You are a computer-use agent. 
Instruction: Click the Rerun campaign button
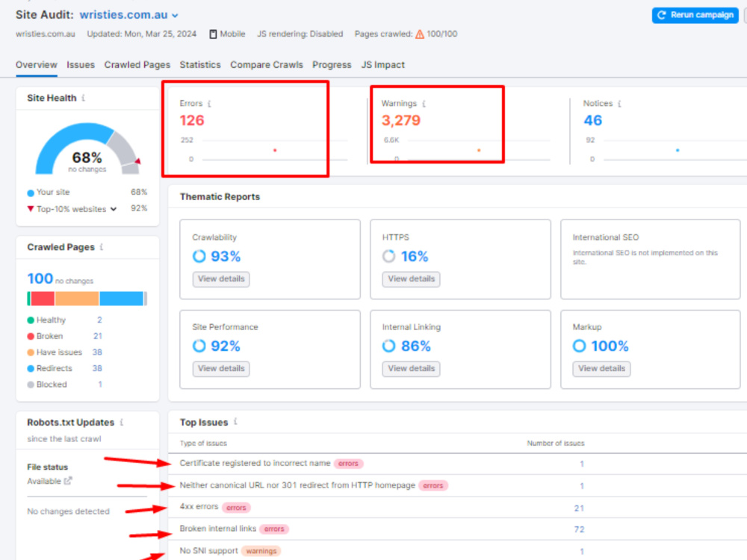(x=695, y=15)
